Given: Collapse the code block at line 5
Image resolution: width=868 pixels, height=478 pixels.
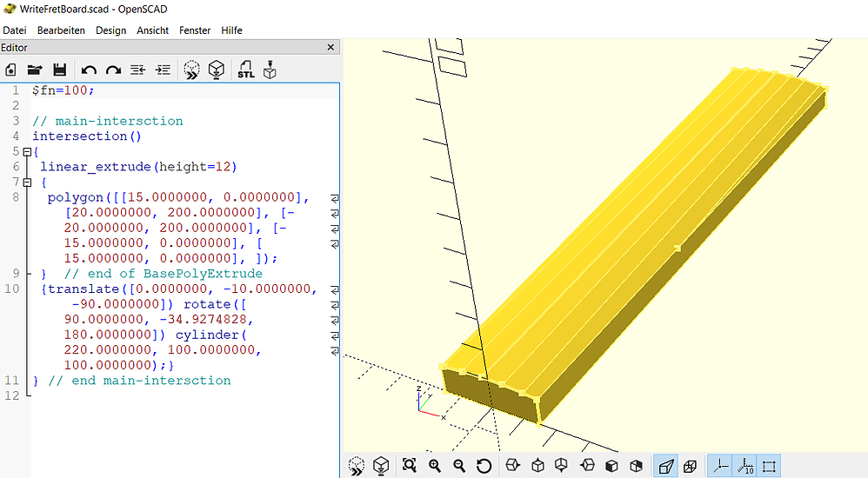Looking at the screenshot, I should [x=26, y=151].
